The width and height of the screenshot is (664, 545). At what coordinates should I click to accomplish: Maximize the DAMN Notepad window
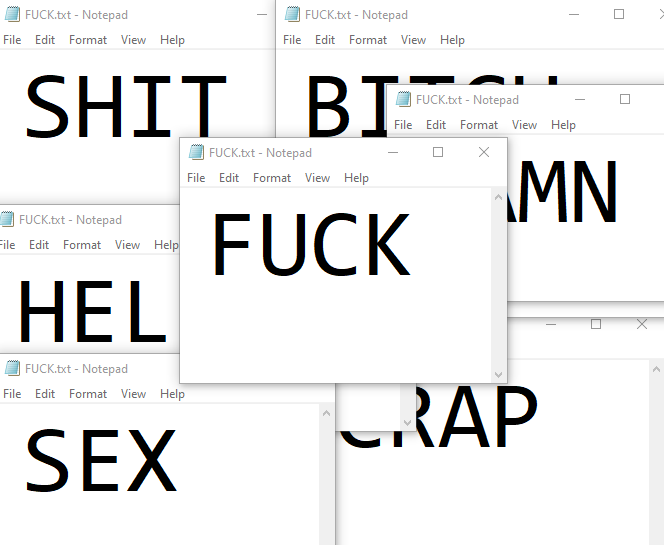point(625,100)
